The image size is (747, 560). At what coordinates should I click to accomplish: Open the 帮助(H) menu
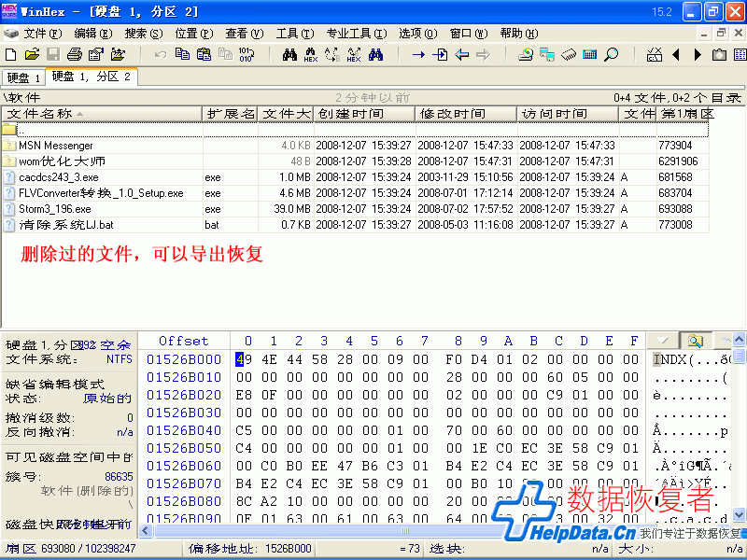(x=519, y=34)
